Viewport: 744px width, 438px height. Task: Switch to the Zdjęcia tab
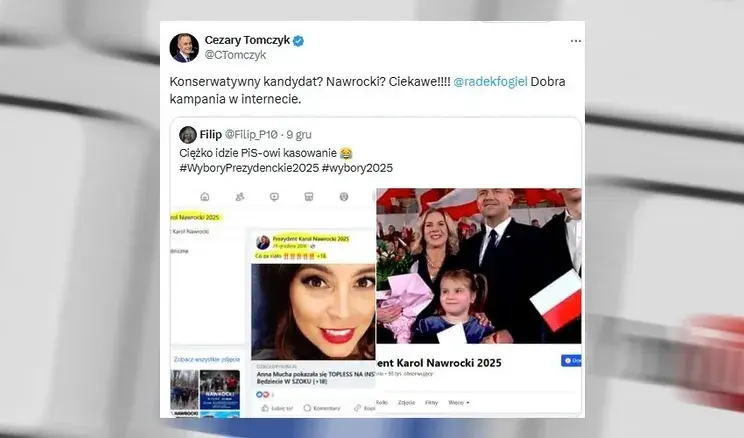point(407,402)
